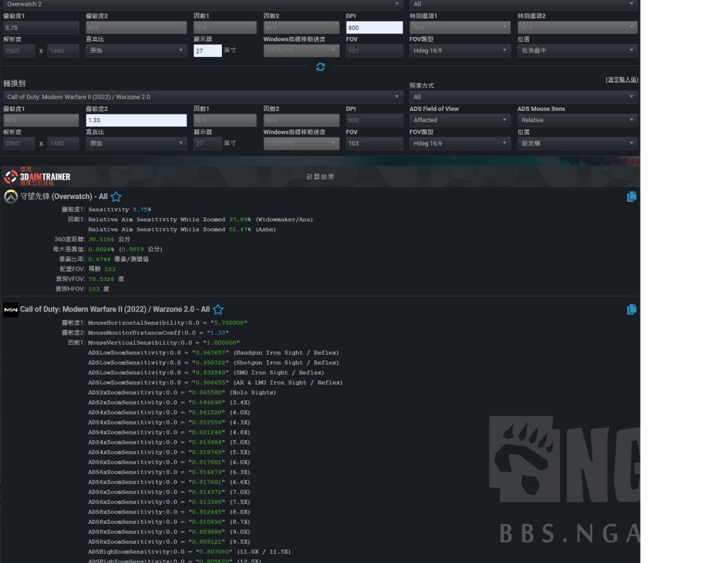Open the Overwatch 2 game dropdown
This screenshot has width=728, height=563.
(203, 4)
